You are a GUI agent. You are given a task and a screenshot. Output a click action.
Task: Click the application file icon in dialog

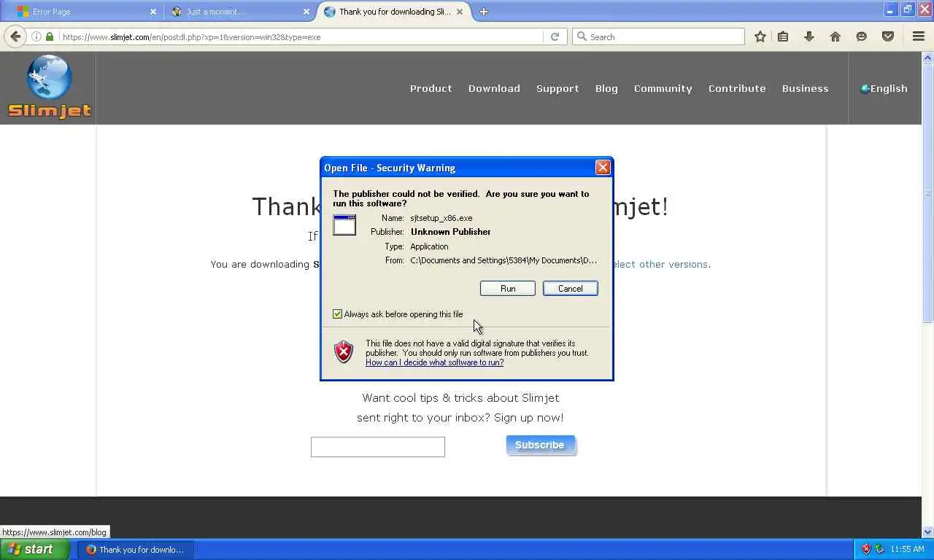[344, 225]
